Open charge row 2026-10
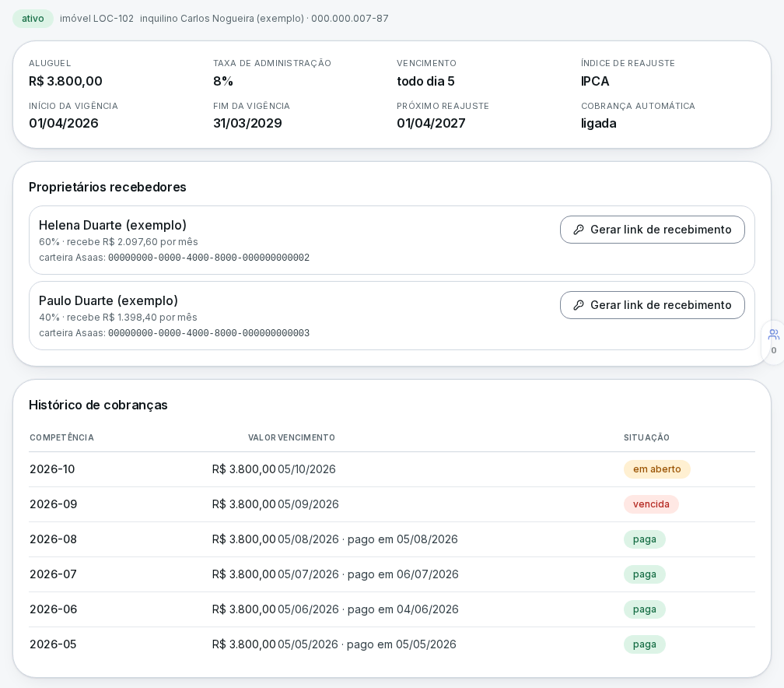The width and height of the screenshot is (784, 688). coord(391,469)
